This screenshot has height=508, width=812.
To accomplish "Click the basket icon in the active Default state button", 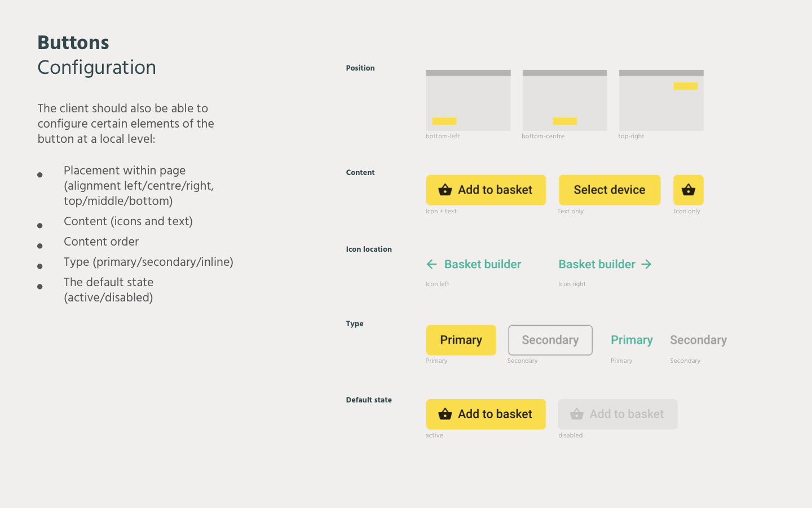I will [x=445, y=414].
